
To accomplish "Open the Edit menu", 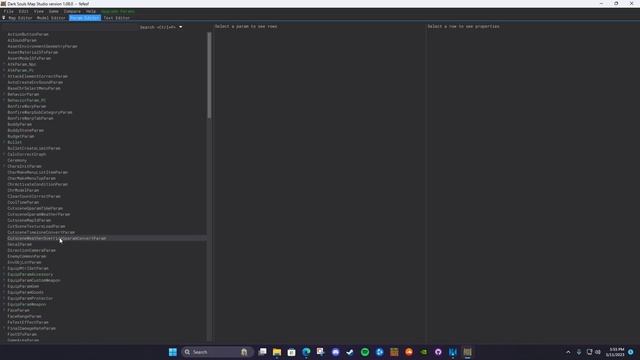I will [x=24, y=11].
